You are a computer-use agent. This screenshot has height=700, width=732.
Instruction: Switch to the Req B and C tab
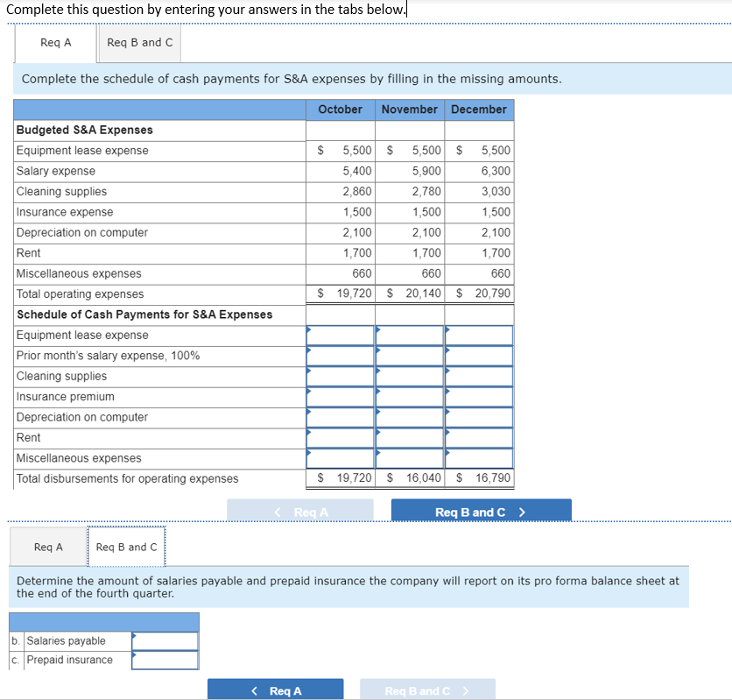138,42
